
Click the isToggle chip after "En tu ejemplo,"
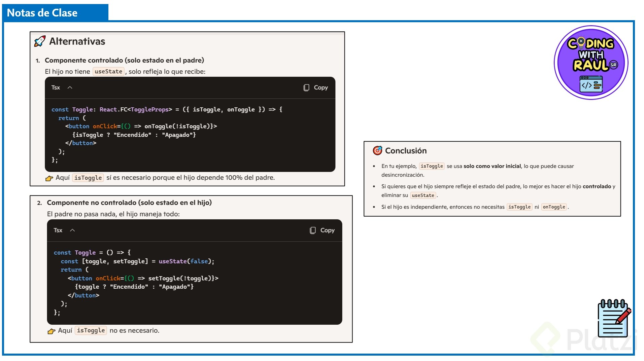[432, 166]
